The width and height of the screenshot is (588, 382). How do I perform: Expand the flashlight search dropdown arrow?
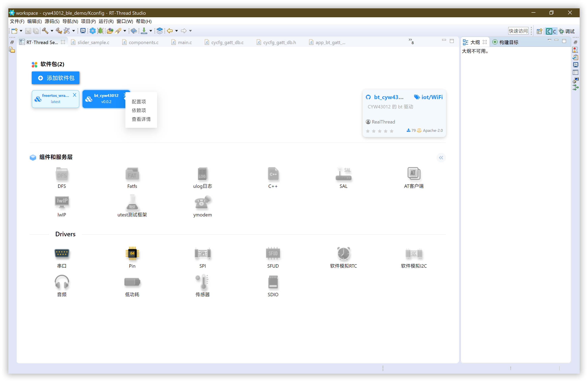click(x=125, y=31)
